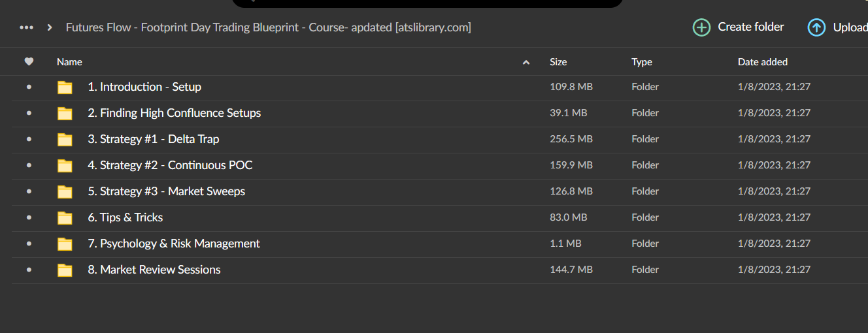Sort the list by Size column

[x=558, y=62]
